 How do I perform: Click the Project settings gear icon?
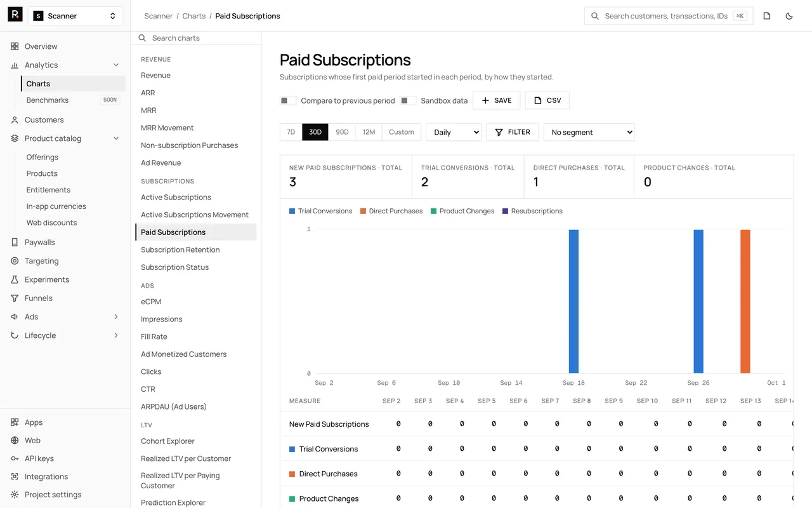coord(15,495)
